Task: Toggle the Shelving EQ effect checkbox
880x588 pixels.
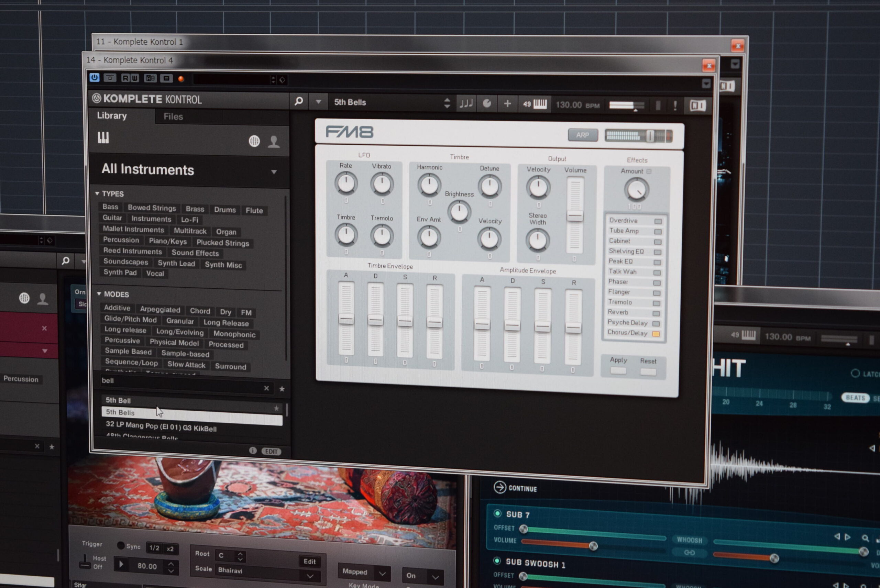Action: [x=657, y=252]
